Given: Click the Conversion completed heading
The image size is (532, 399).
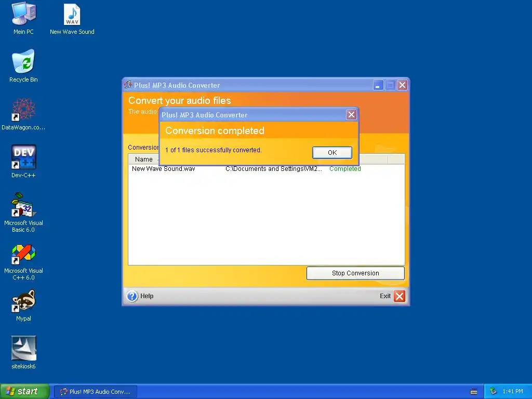Looking at the screenshot, I should click(x=215, y=130).
